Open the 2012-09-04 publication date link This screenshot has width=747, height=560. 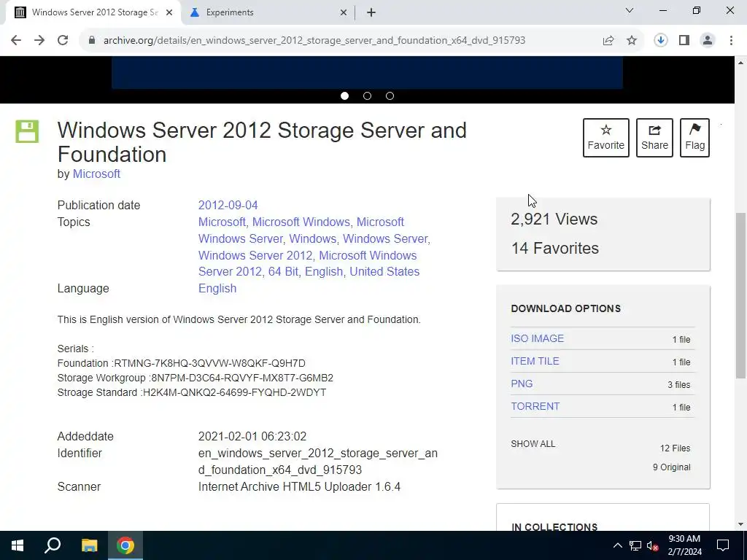pos(228,205)
